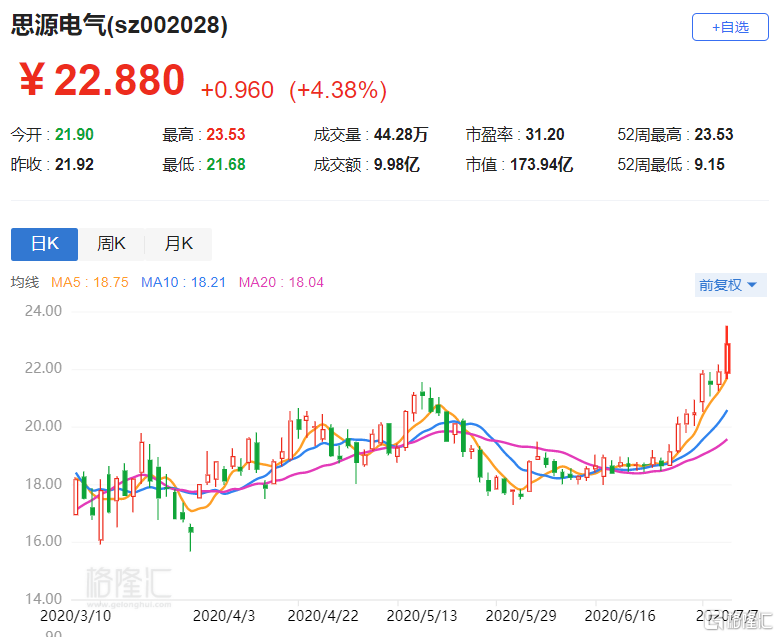
Task: Select the MA5 : 18.75 indicator label
Action: pyautogui.click(x=89, y=282)
